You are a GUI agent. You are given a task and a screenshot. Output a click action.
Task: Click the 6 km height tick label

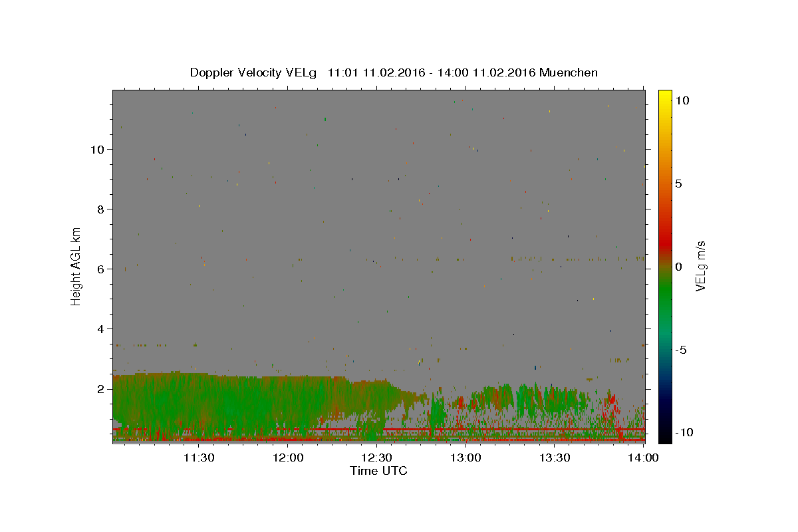(x=102, y=269)
